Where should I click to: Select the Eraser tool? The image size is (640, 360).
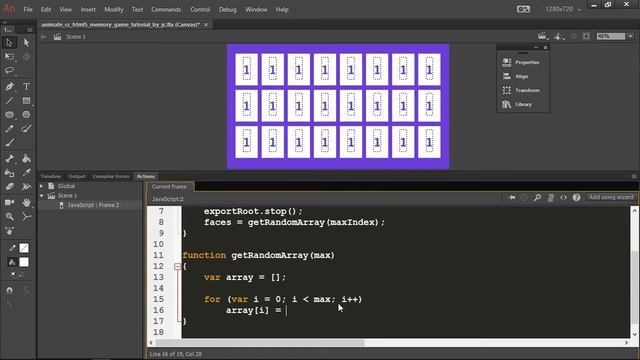[9, 187]
